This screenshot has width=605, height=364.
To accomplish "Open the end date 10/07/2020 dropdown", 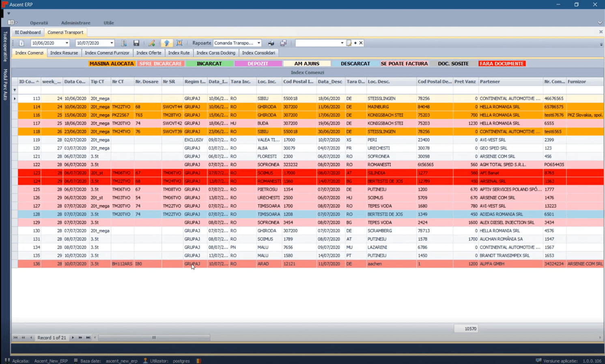I will pyautogui.click(x=112, y=43).
